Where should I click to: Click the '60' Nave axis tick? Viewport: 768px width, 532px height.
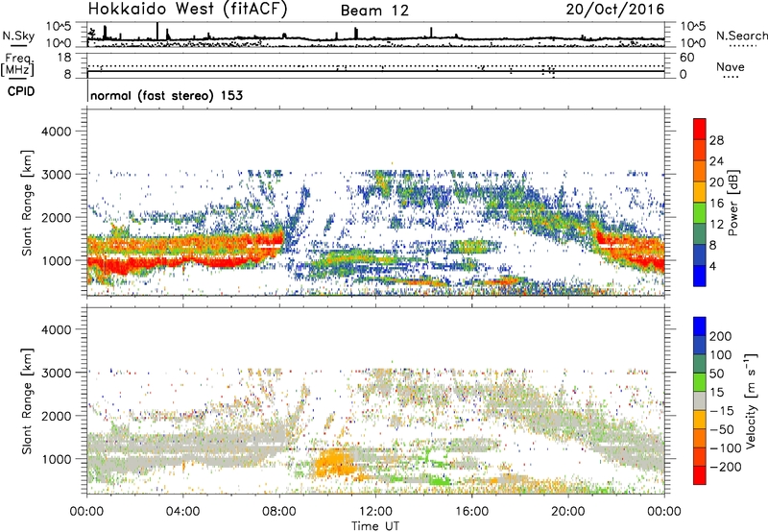click(687, 58)
